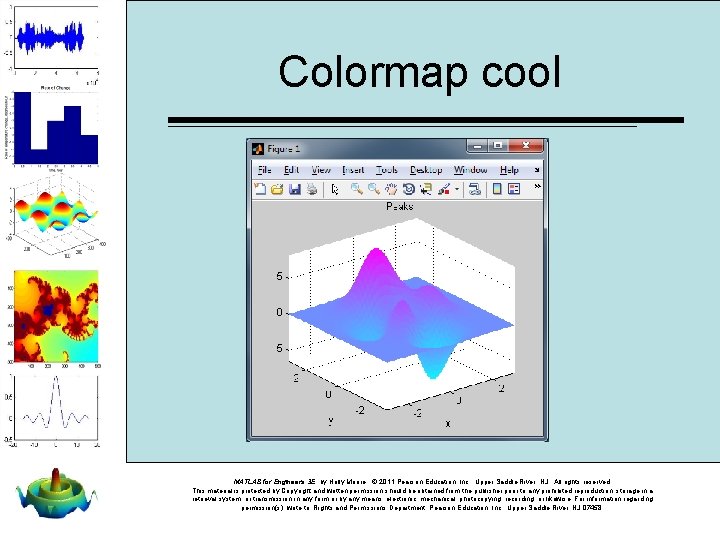This screenshot has width=720, height=540.
Task: Activate the Zoom In magnifier tool
Action: pyautogui.click(x=356, y=189)
